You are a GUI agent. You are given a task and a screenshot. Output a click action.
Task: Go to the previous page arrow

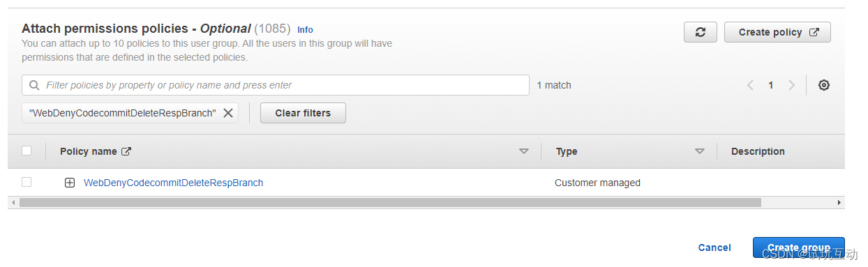pos(751,85)
